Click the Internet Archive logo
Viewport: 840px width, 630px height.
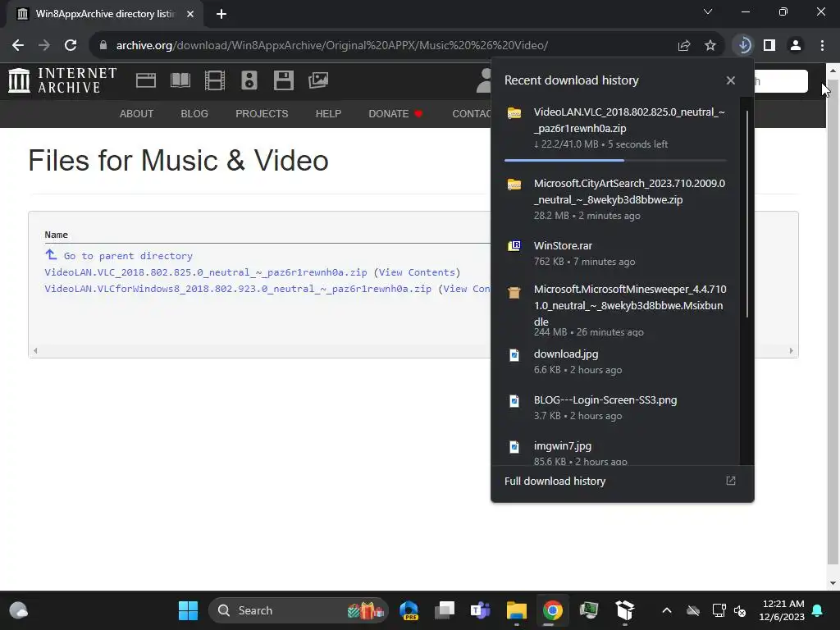62,81
